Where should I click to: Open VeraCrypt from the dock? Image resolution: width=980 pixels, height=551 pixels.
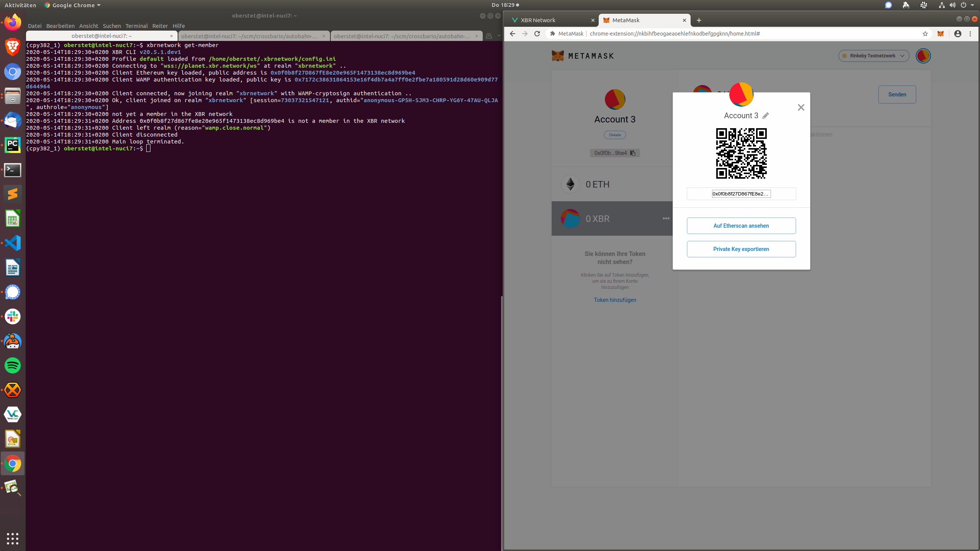pos(13,414)
